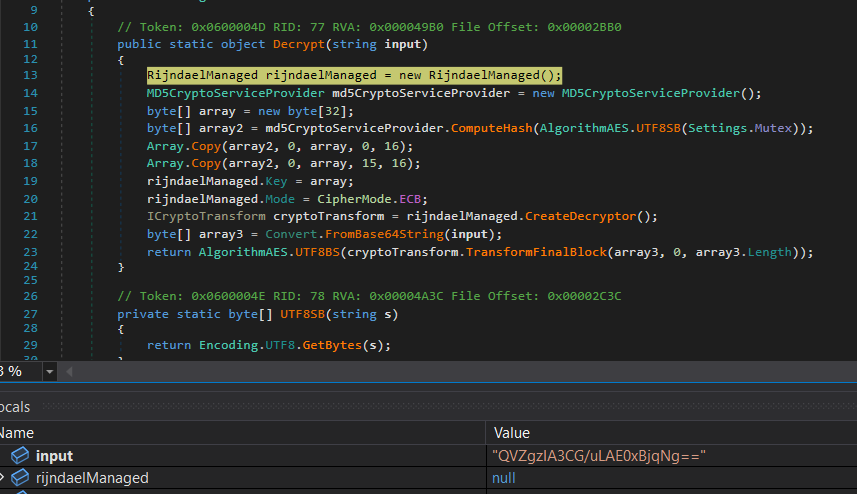Viewport: 857px width, 494px height.
Task: Click the Key property on line 19
Action: coord(276,181)
